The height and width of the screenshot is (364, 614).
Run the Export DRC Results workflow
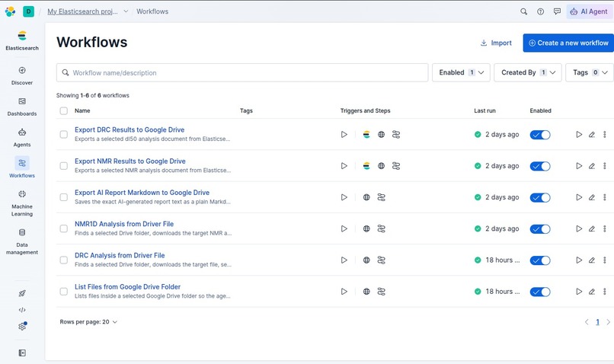tap(579, 135)
